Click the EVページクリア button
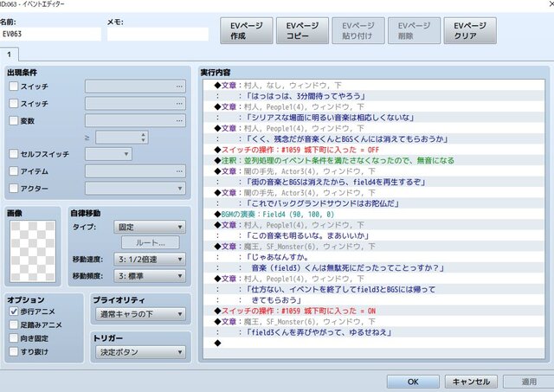Image resolution: width=554 pixels, height=392 pixels. tap(470, 31)
